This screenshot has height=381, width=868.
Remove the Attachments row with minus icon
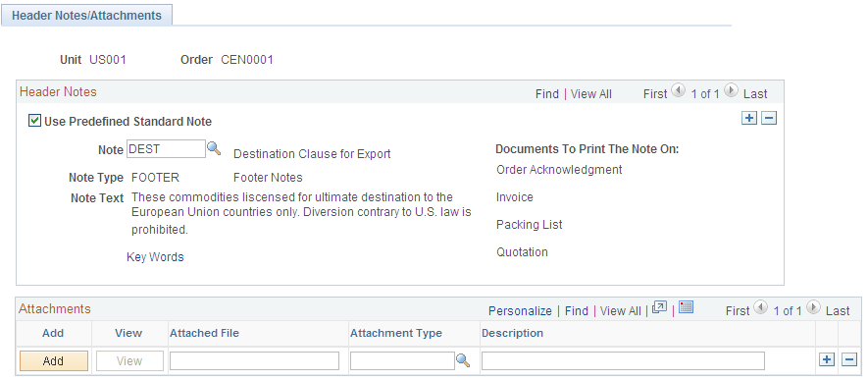click(849, 359)
